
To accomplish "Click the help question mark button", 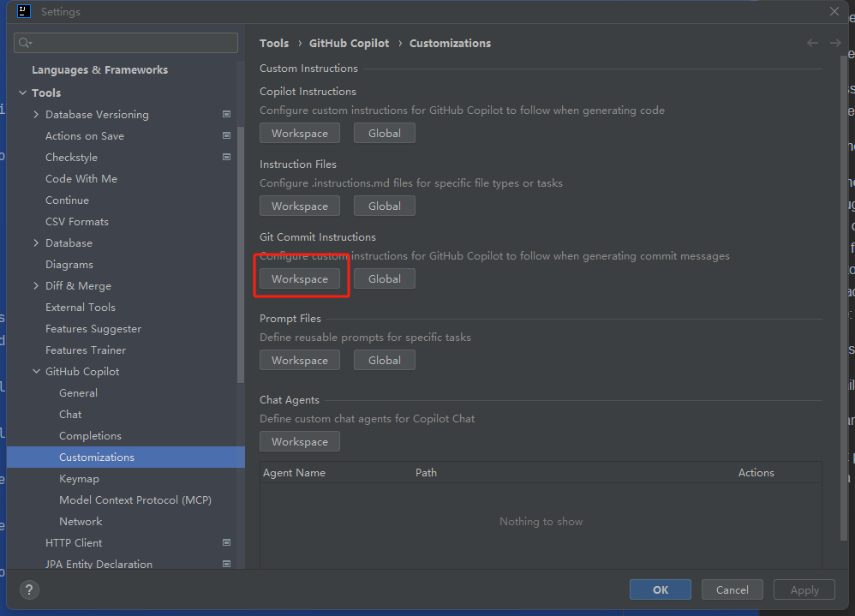I will [29, 589].
